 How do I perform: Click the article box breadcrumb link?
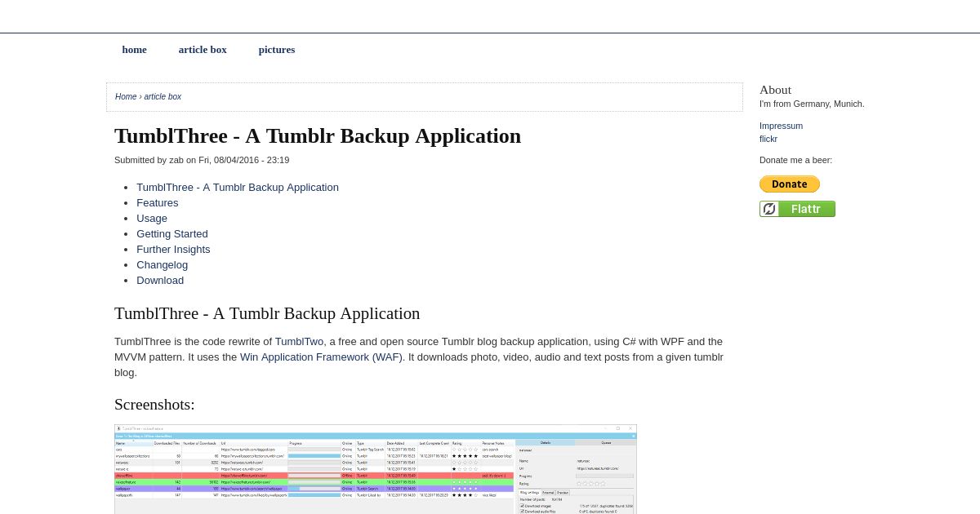[x=163, y=96]
